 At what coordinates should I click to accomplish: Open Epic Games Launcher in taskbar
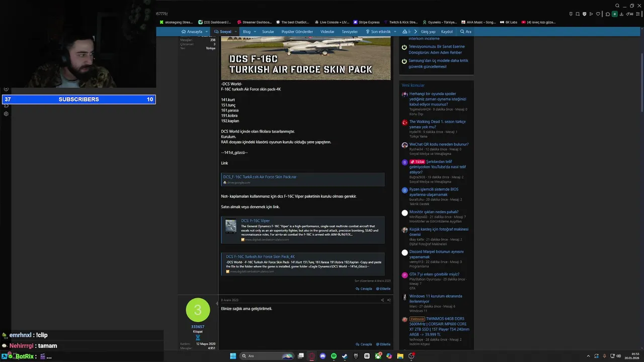tap(356, 356)
